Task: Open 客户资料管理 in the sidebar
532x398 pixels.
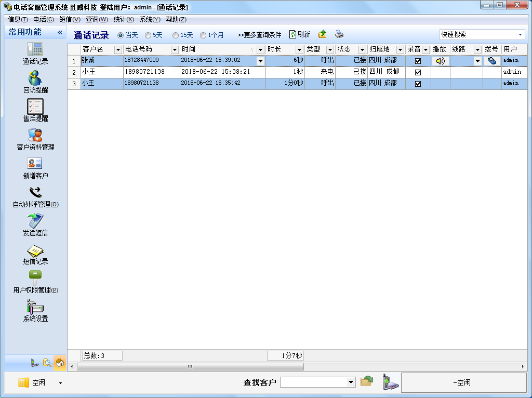Action: (x=35, y=136)
